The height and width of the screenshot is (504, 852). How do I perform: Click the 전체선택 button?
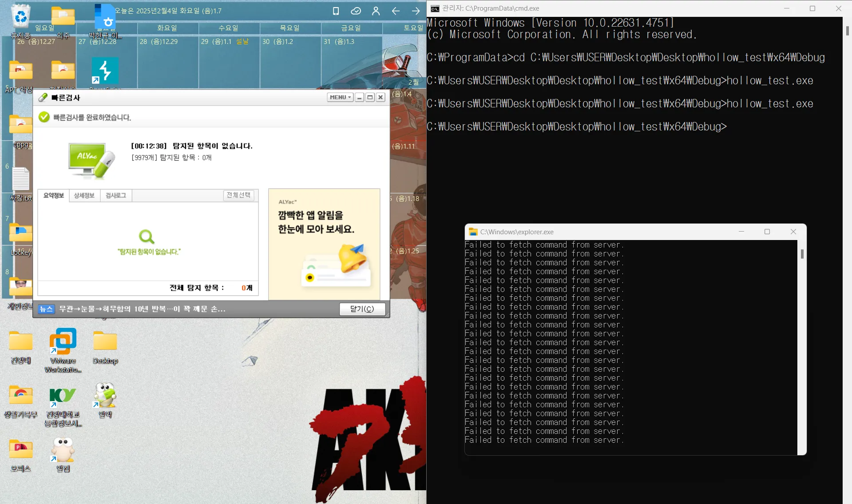[x=238, y=195]
